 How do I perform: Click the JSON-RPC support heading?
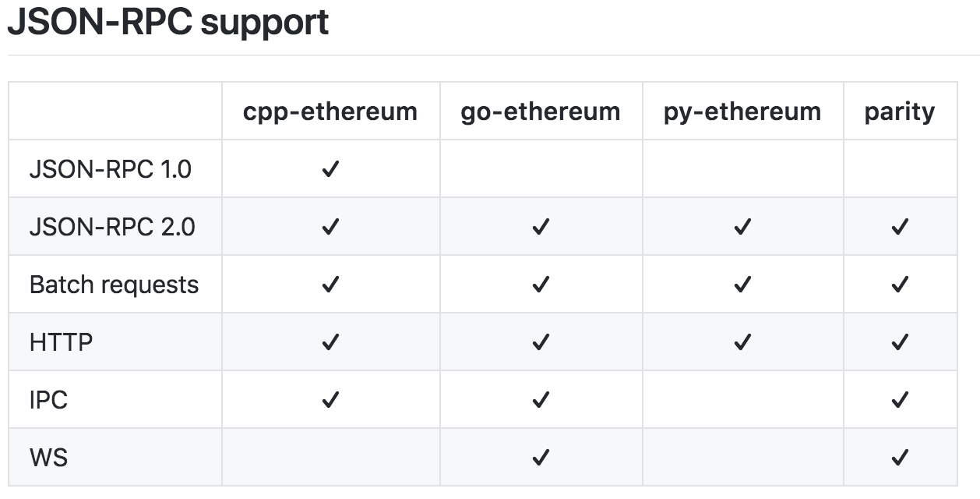(x=167, y=23)
